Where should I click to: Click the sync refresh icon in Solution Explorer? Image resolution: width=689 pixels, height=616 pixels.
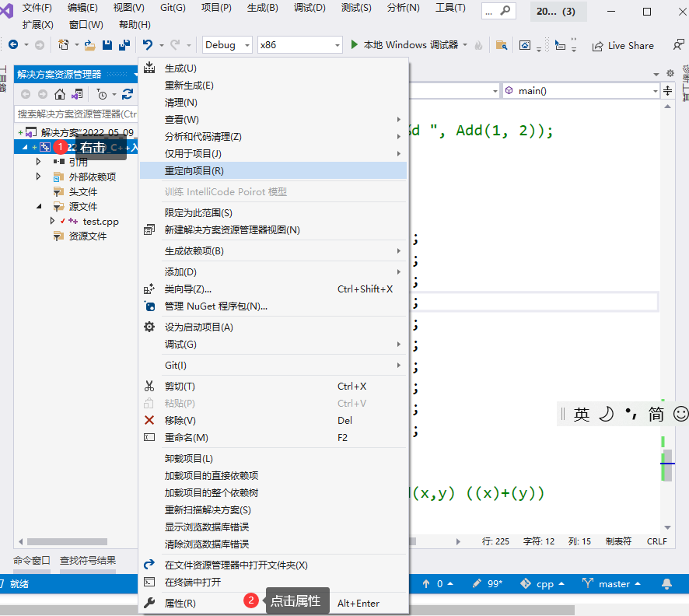point(128,94)
